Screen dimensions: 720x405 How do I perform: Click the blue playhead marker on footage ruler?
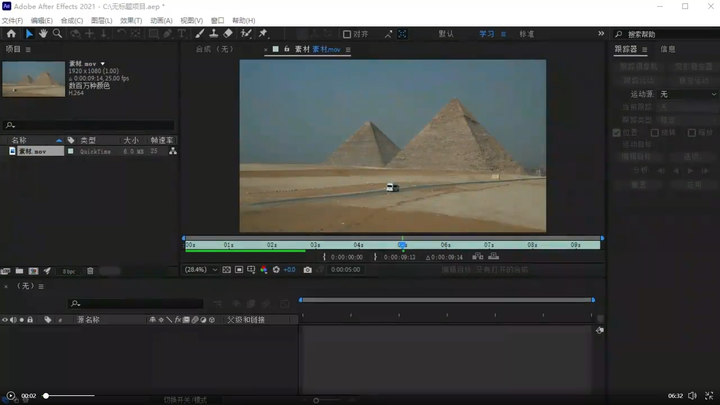402,245
